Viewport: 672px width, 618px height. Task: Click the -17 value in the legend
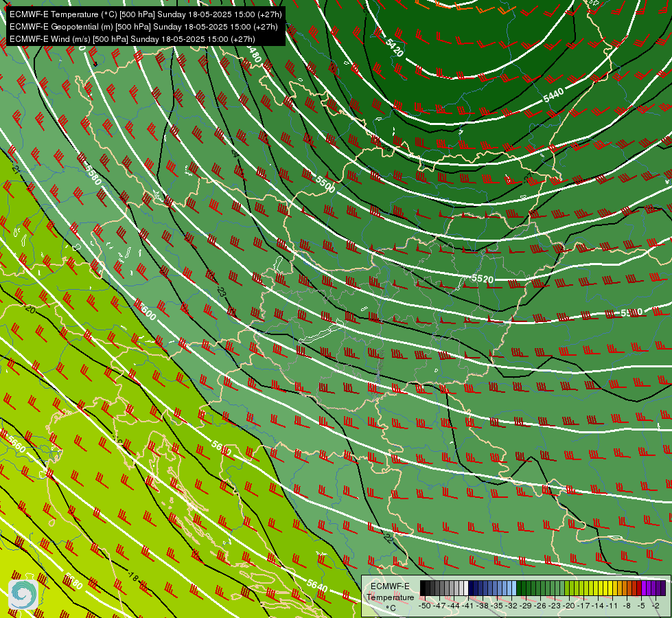tap(583, 606)
